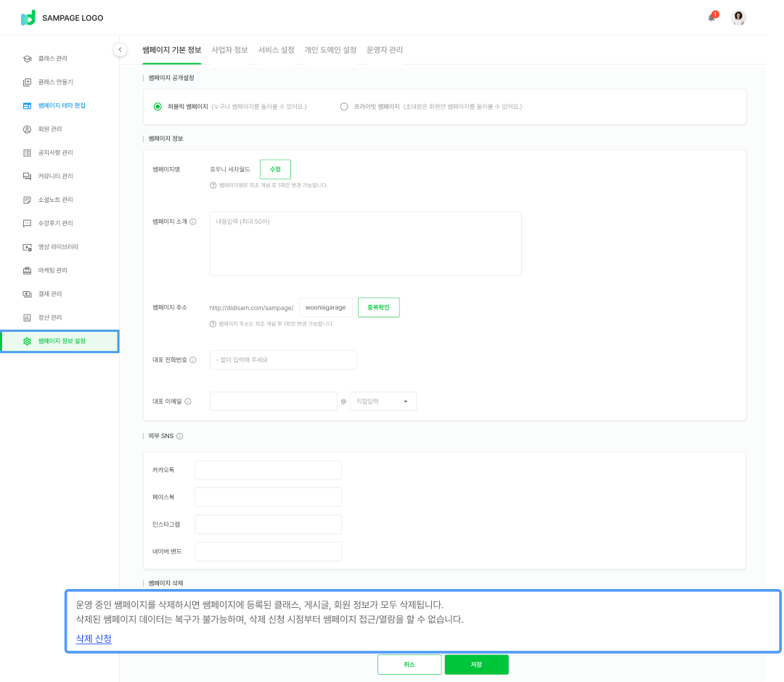This screenshot has width=784, height=682.
Task: Open the 개인 도메인 설정 tab
Action: point(330,50)
